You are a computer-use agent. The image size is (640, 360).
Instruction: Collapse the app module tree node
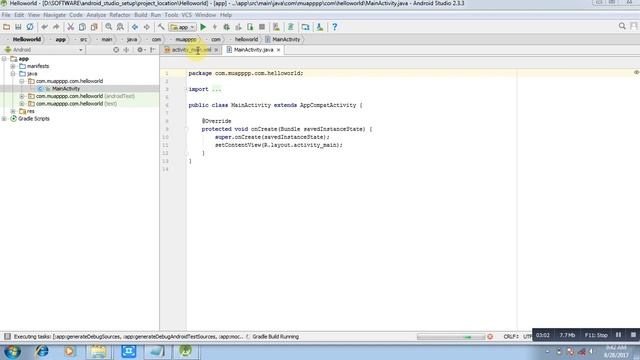4,59
